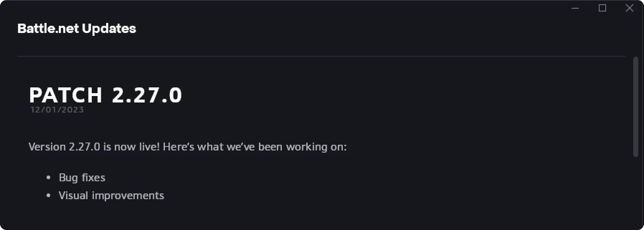
Task: Click the word "Updates" in the window title
Action: click(109, 29)
